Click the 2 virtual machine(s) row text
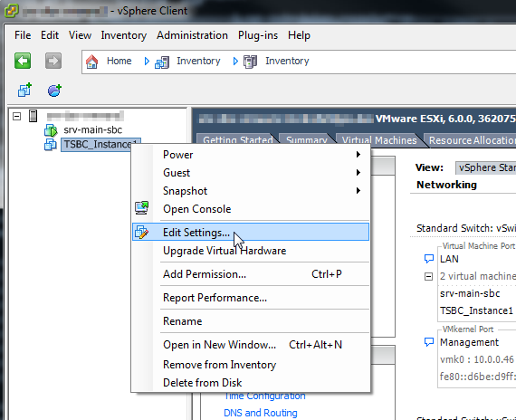Viewport: 516px width, 420px height. point(478,276)
